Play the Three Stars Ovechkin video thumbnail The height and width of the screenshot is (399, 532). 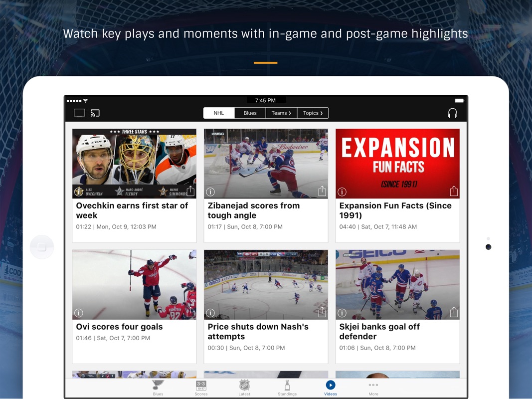click(x=134, y=164)
